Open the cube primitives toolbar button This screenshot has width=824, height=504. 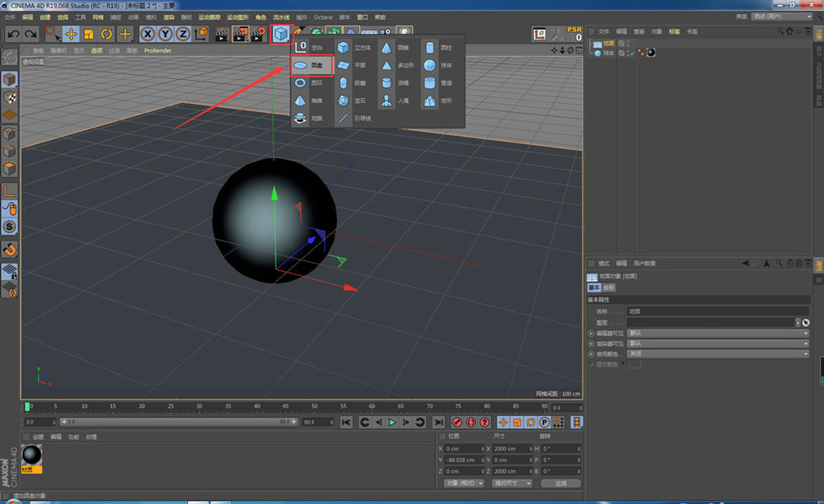[282, 34]
